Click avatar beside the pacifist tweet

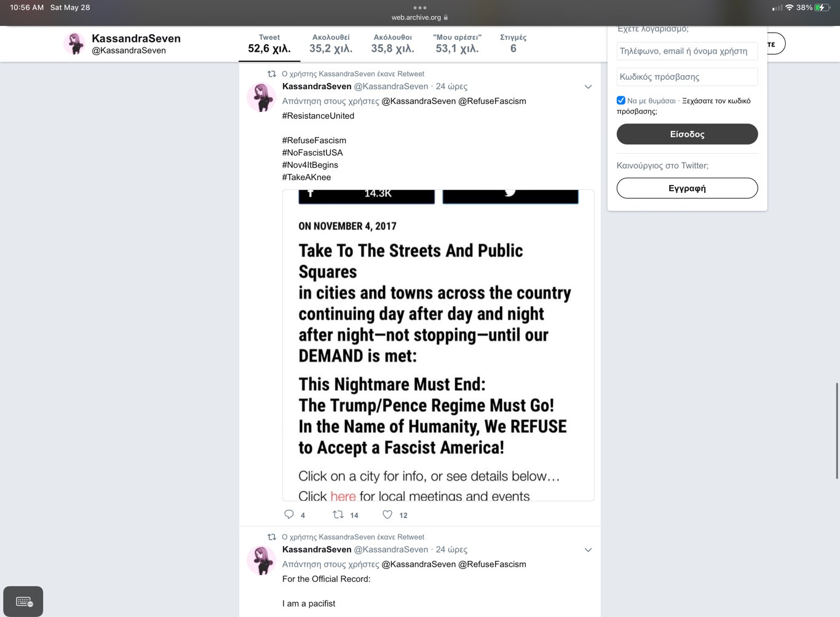pyautogui.click(x=261, y=560)
